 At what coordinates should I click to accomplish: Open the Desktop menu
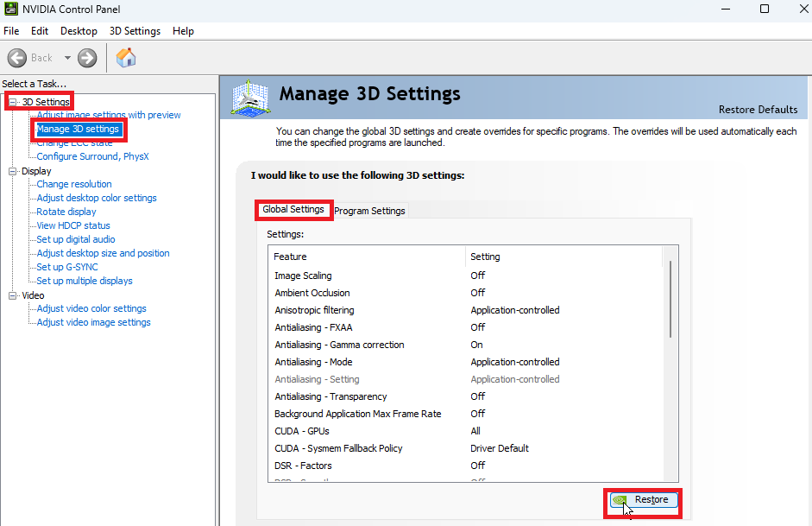(x=79, y=31)
